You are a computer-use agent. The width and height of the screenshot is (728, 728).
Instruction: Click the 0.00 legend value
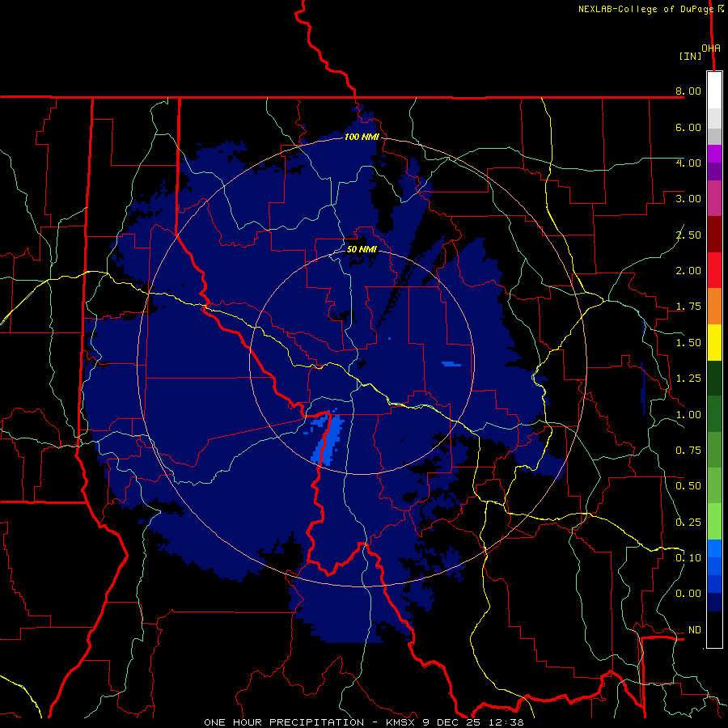pos(688,594)
